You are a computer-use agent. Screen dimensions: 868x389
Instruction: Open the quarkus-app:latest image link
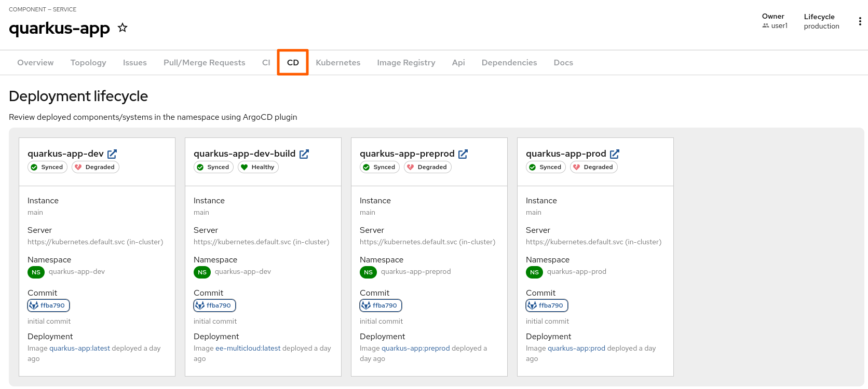point(79,349)
